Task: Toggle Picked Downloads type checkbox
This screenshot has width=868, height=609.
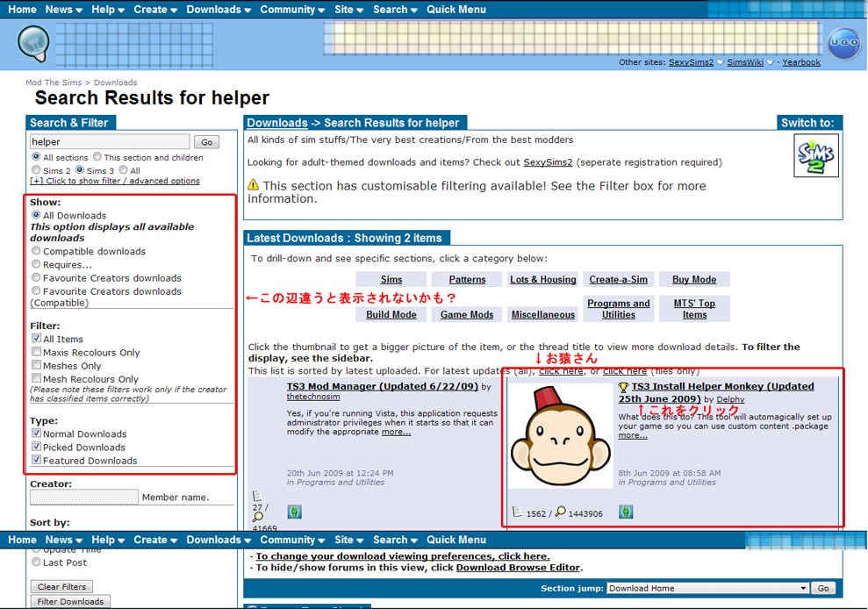Action: (x=36, y=447)
